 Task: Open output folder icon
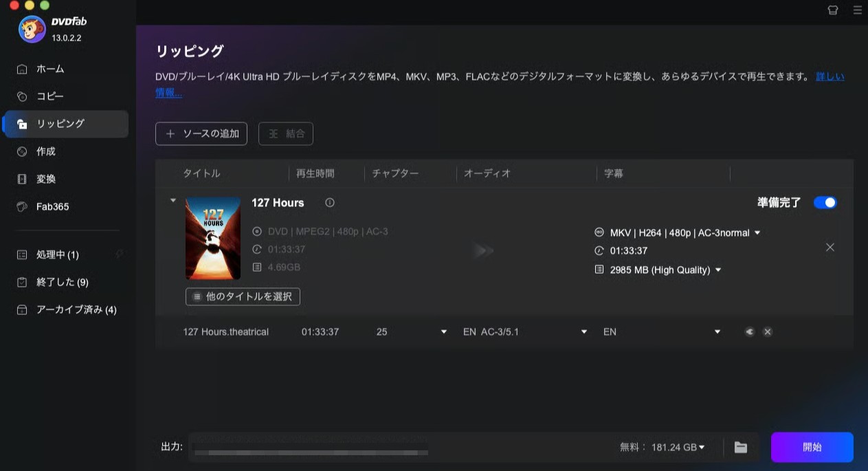click(x=741, y=447)
